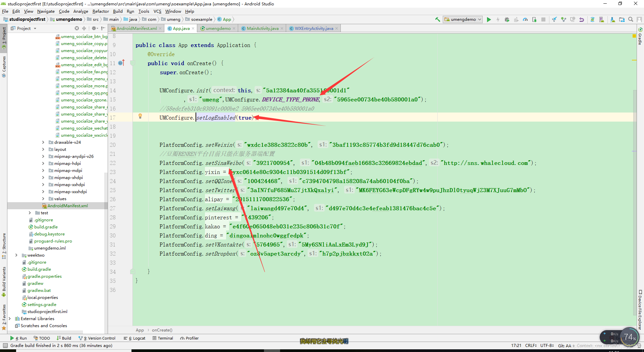Open the Analyze menu
644x352 pixels.
click(x=80, y=11)
